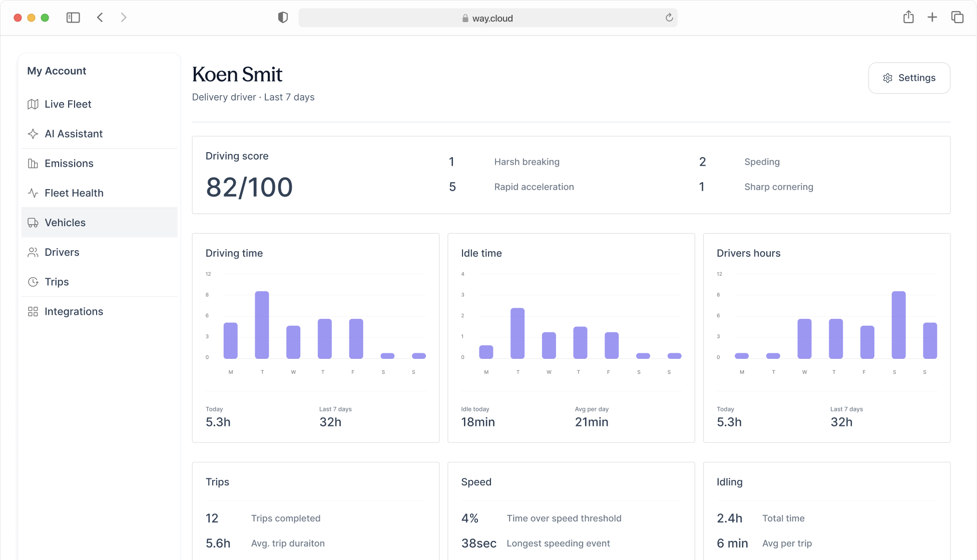
Task: Toggle the browser sidebar panel
Action: coord(73,17)
